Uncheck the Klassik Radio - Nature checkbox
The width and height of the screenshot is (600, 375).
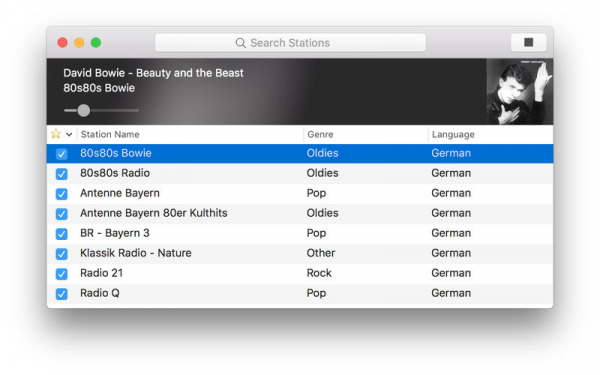tap(61, 254)
